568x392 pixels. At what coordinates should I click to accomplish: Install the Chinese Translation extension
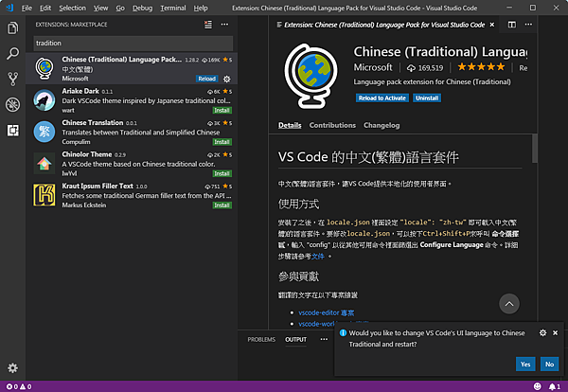pyautogui.click(x=222, y=142)
